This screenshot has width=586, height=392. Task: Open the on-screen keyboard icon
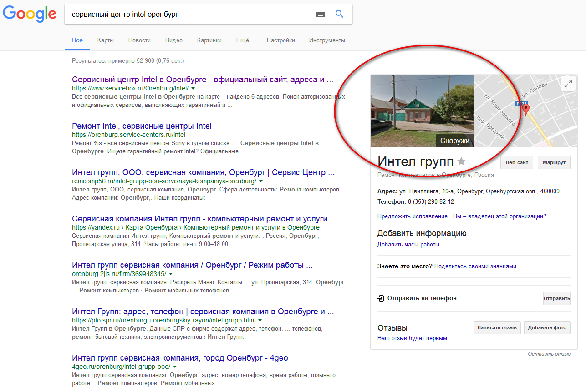[321, 15]
